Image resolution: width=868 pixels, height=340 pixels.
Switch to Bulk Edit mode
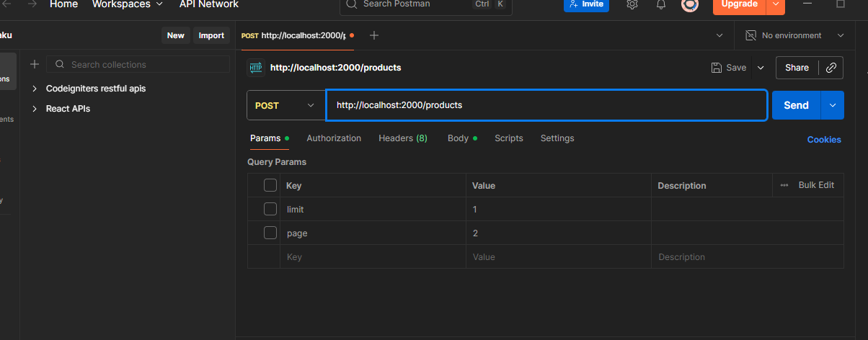tap(816, 185)
